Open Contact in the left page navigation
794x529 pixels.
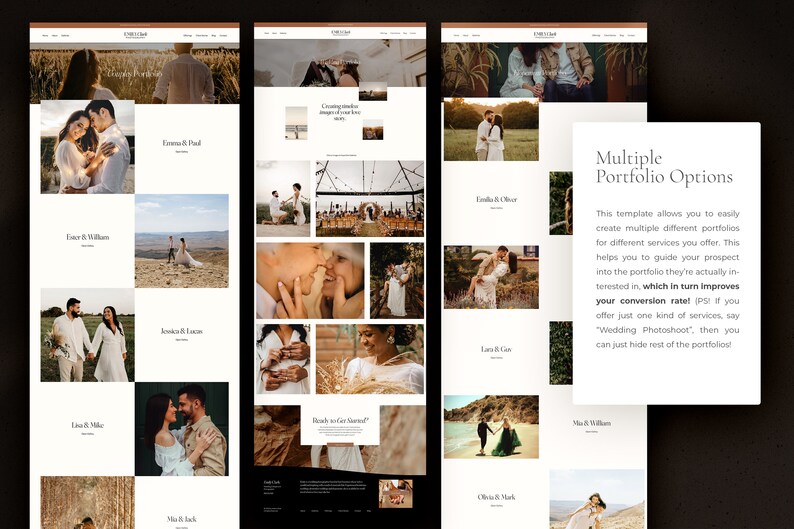(223, 35)
